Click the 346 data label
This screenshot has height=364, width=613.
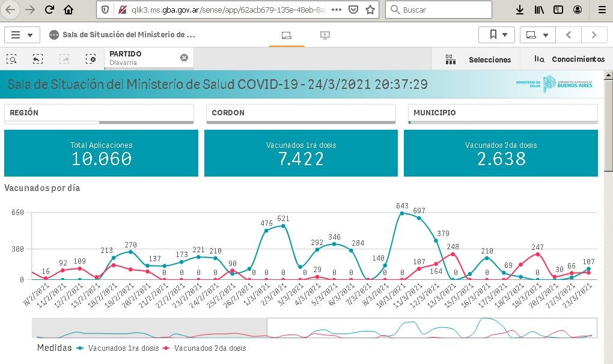coord(334,237)
